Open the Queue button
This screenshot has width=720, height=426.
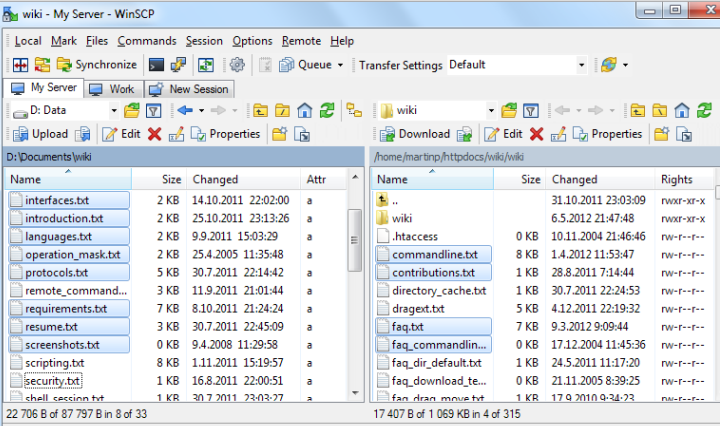tap(306, 65)
